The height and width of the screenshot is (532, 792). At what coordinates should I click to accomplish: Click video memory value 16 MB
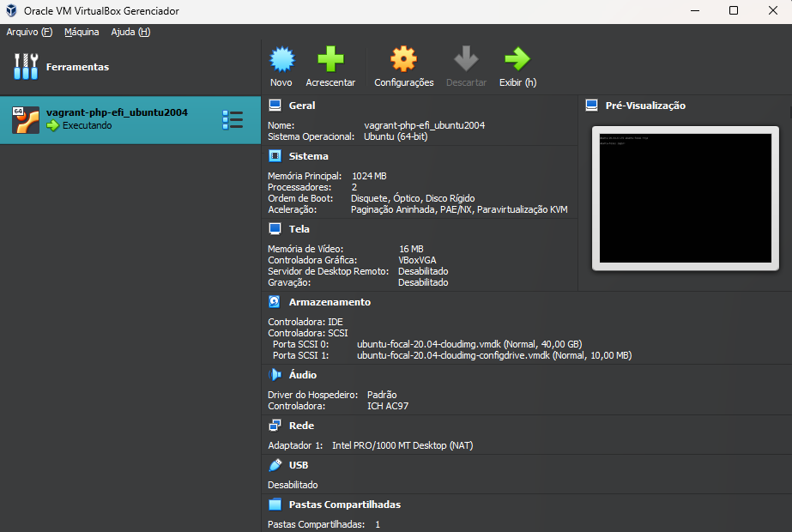tap(411, 249)
